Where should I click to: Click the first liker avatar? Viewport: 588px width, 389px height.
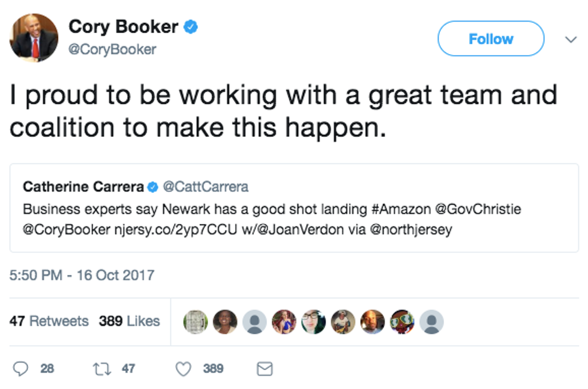tap(196, 322)
